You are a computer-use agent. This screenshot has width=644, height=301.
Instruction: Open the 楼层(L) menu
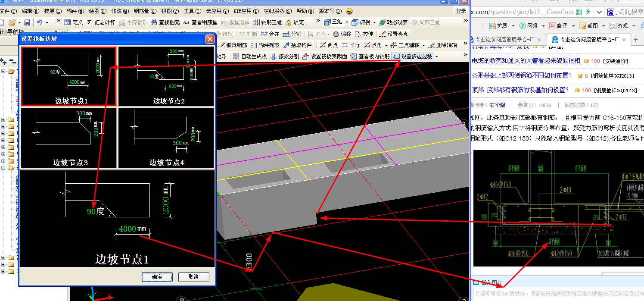53,11
